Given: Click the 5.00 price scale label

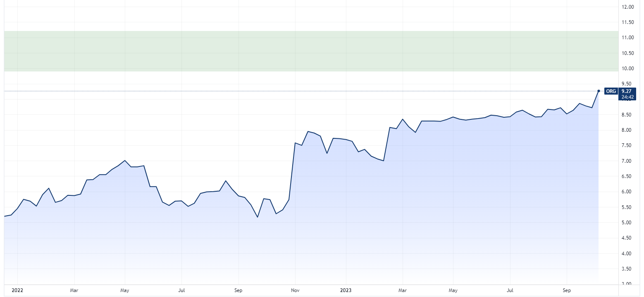Looking at the screenshot, I should [x=627, y=223].
